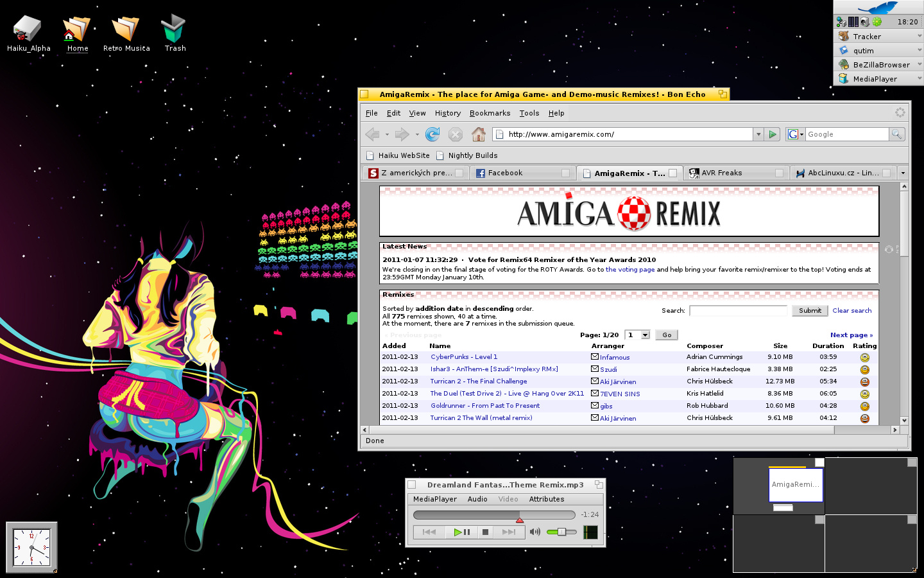
Task: Expand Tracker entry in Deskbar
Action: pos(920,36)
